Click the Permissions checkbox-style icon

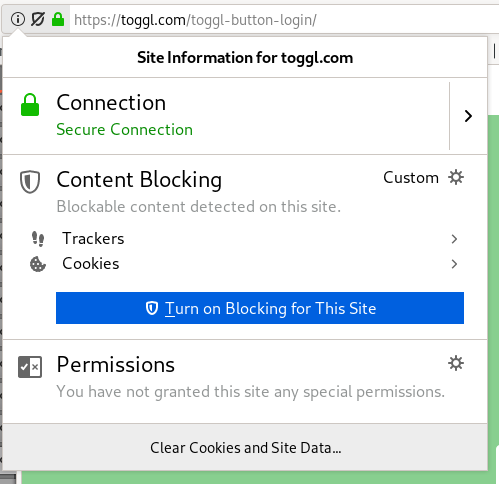point(30,367)
